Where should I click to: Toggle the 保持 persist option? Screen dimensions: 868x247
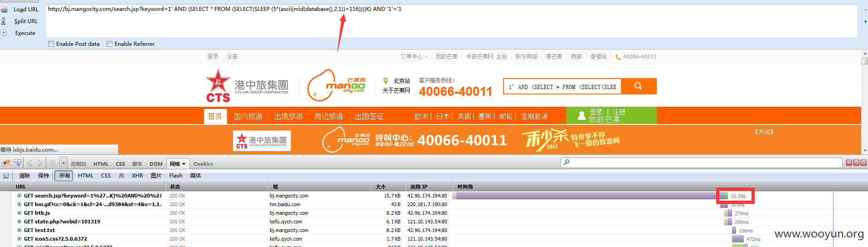click(x=44, y=176)
